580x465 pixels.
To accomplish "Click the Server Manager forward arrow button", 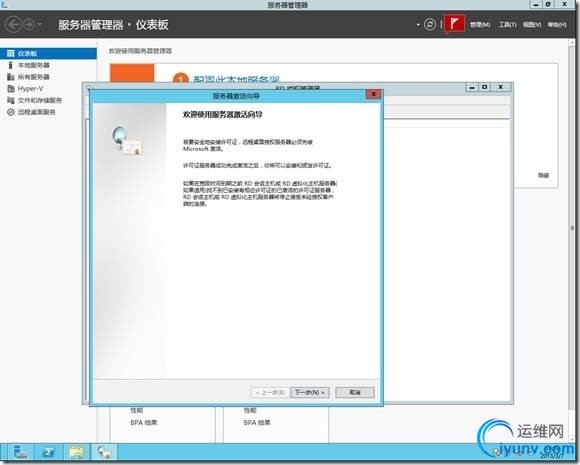I will coord(29,25).
